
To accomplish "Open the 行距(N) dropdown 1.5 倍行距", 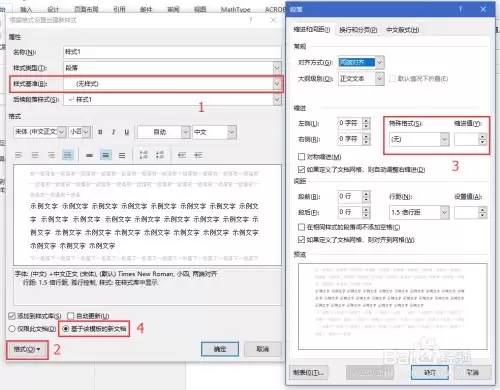I will click(x=444, y=213).
